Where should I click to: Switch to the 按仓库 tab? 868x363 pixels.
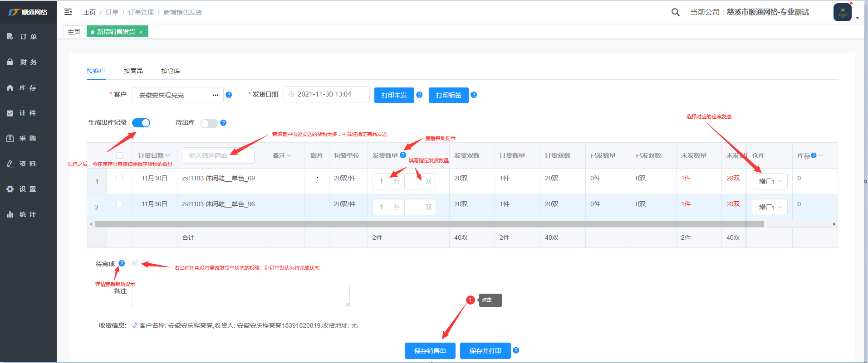(171, 71)
